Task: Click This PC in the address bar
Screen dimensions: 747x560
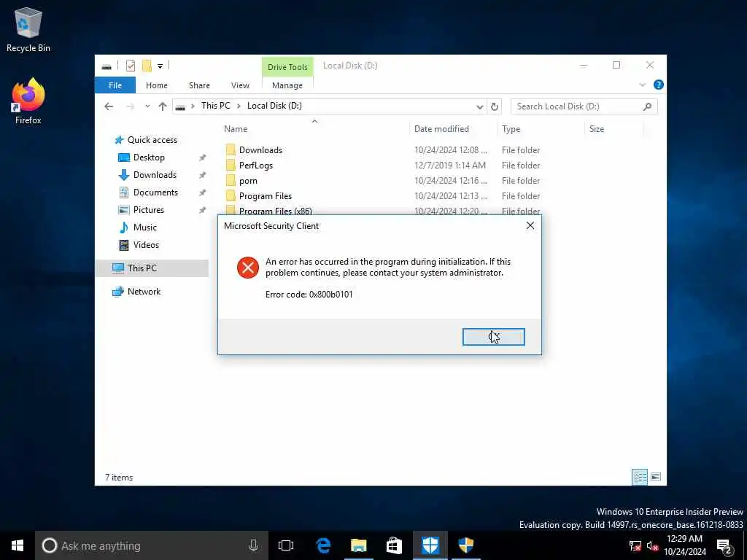Action: click(x=215, y=106)
